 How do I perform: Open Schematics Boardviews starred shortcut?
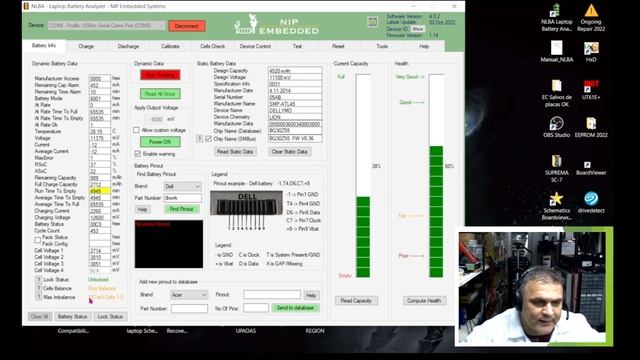click(556, 206)
